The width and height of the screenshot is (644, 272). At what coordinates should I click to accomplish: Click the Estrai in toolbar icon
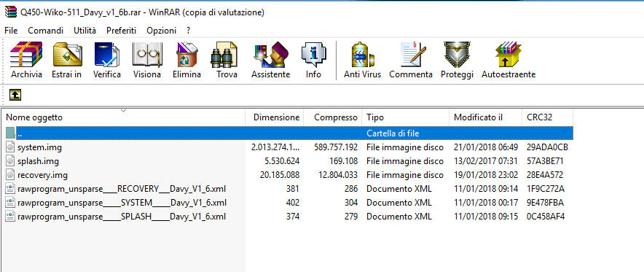coord(67,54)
